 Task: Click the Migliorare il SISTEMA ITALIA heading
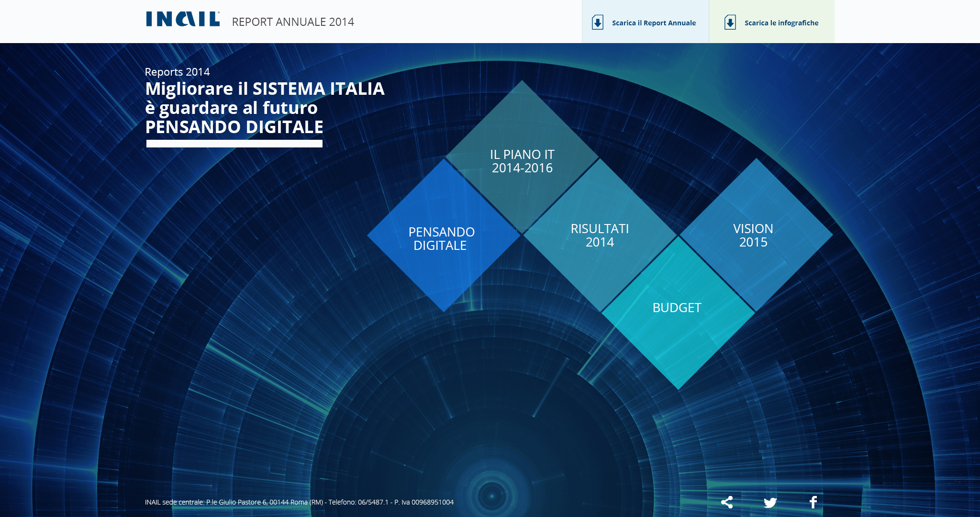click(265, 108)
